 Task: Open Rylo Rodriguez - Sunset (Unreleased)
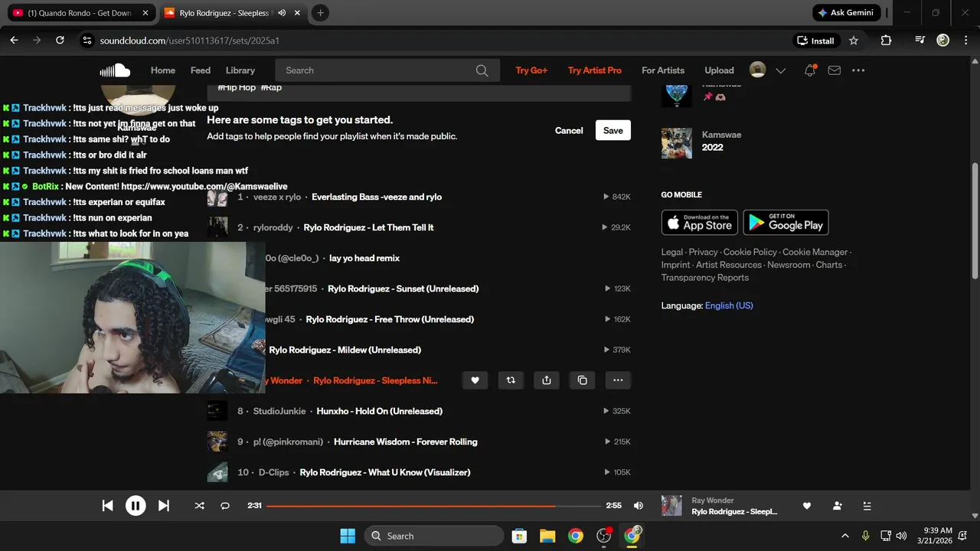pos(403,289)
